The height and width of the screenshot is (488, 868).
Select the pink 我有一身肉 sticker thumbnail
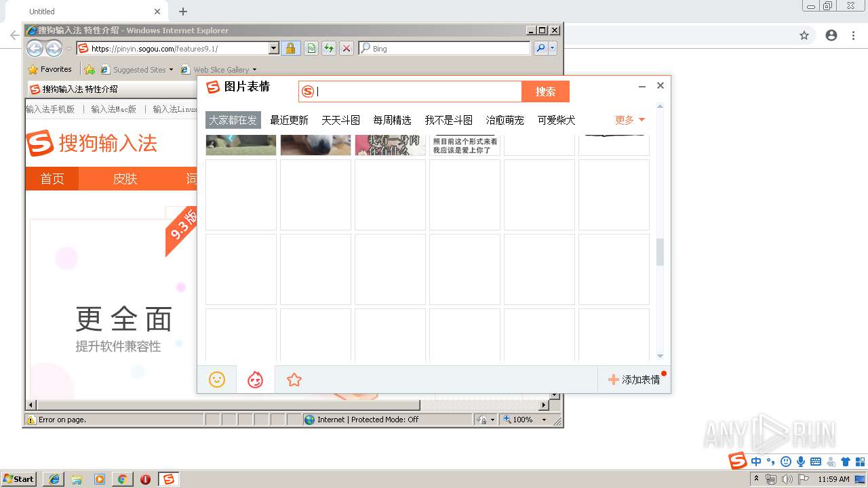coord(391,145)
